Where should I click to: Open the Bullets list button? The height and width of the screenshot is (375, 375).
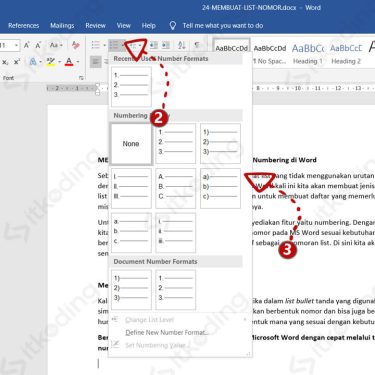[96, 45]
